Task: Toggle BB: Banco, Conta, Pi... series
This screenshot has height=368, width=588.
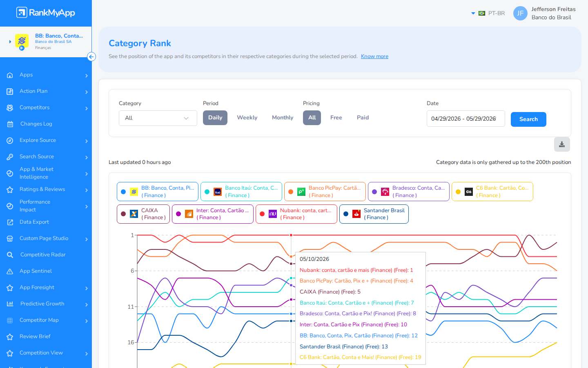Action: pos(158,191)
